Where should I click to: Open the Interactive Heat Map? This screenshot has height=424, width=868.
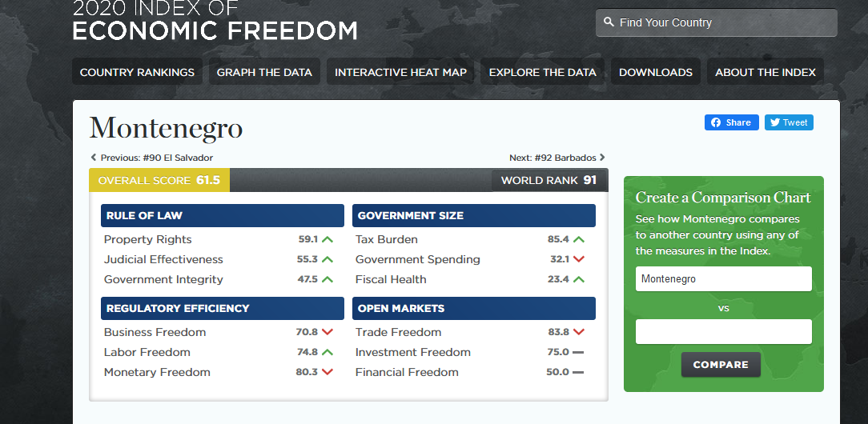(x=400, y=72)
